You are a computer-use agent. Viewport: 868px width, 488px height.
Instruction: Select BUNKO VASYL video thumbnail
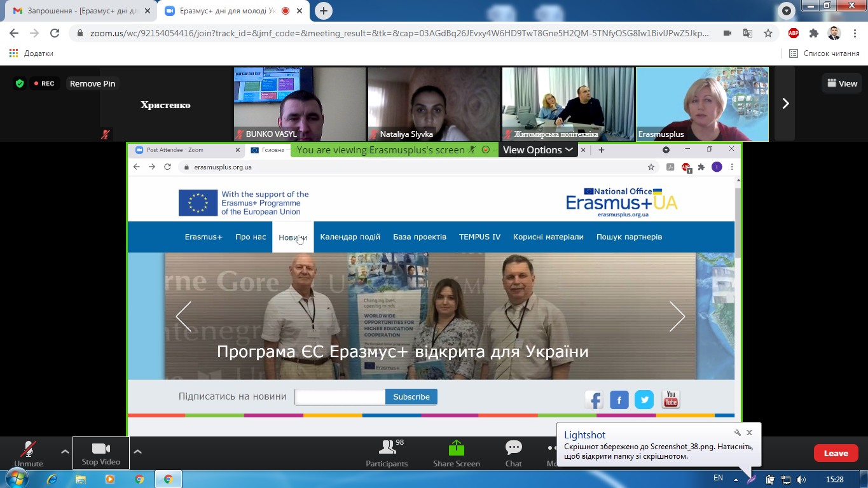300,104
